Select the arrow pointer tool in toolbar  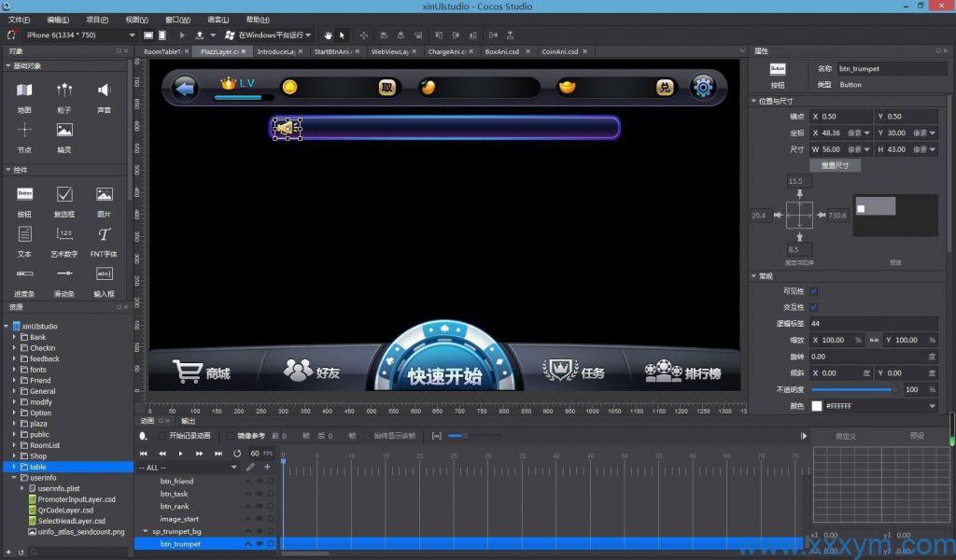coord(342,35)
